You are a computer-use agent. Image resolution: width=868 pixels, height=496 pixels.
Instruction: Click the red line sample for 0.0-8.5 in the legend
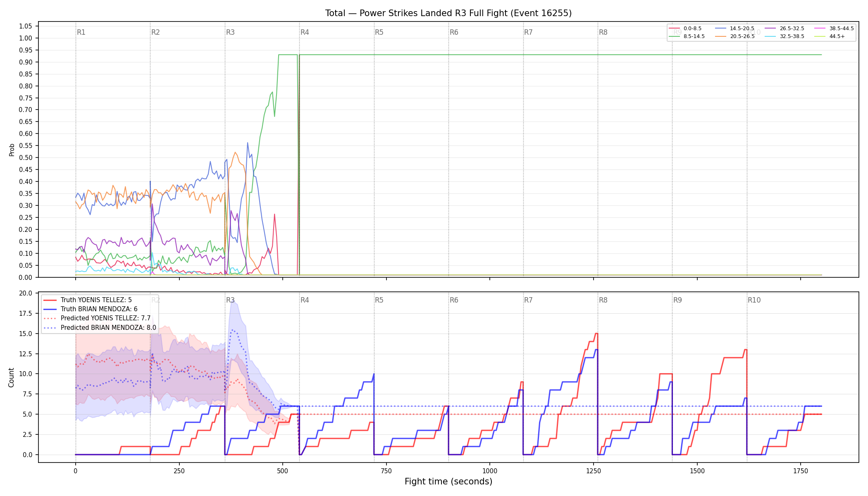[674, 29]
